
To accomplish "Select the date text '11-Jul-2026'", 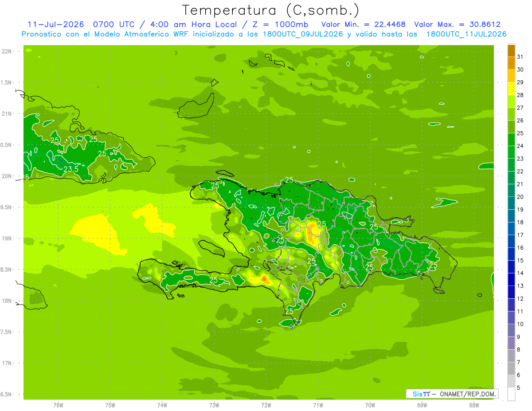I will coord(56,24).
